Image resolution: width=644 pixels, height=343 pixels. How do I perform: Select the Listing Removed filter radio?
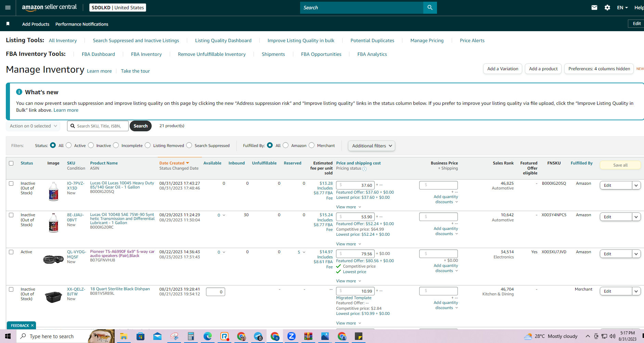(148, 145)
